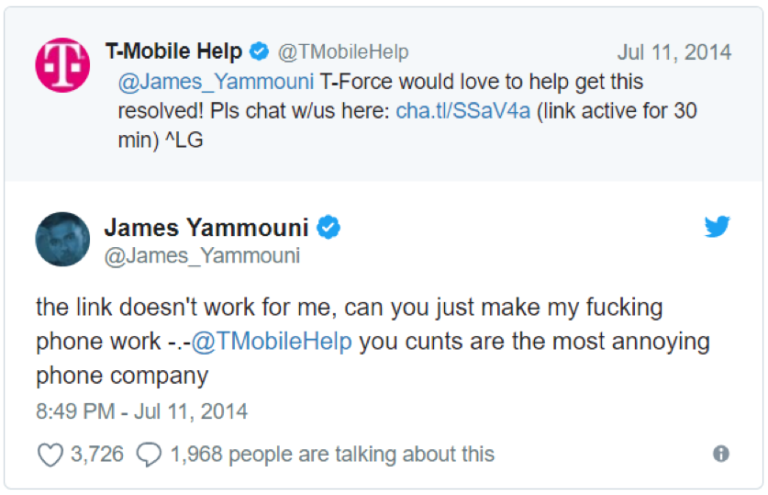Click the 3,726 likes count
This screenshot has height=495, width=768.
97,455
